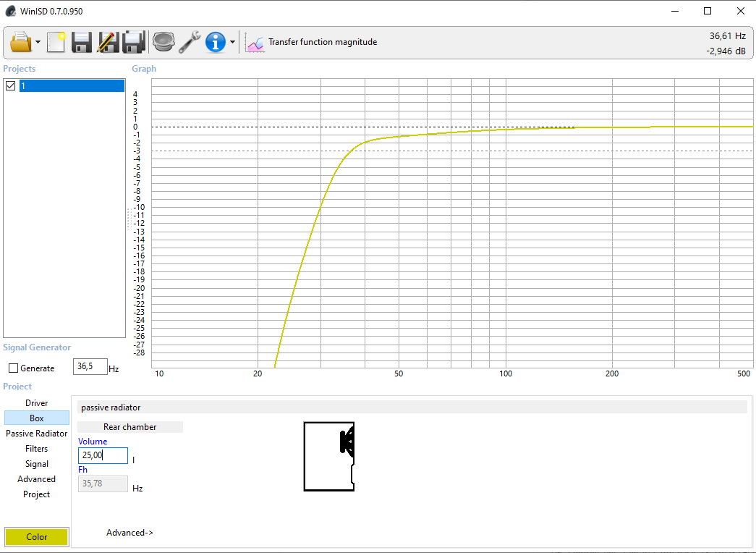Select project 1 in Projects list
Image resolution: width=756 pixels, height=553 pixels.
tap(72, 86)
